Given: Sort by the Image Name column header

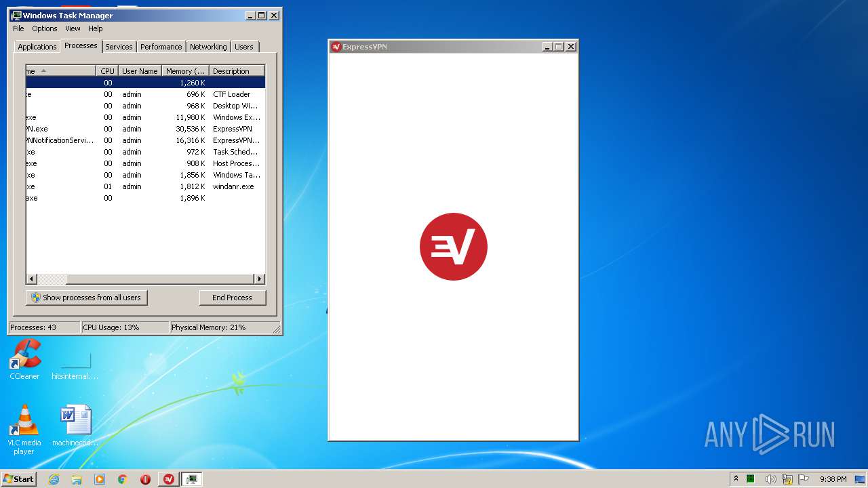Looking at the screenshot, I should pyautogui.click(x=61, y=71).
